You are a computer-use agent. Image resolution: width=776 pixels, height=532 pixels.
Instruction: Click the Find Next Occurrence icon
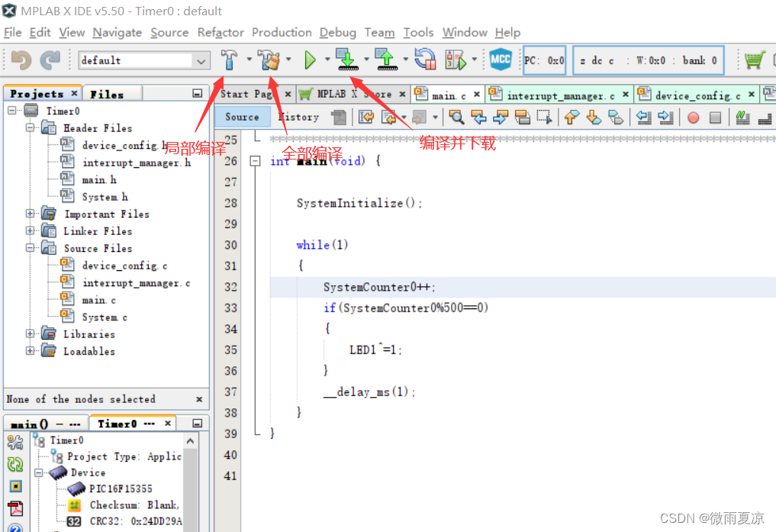[x=501, y=118]
